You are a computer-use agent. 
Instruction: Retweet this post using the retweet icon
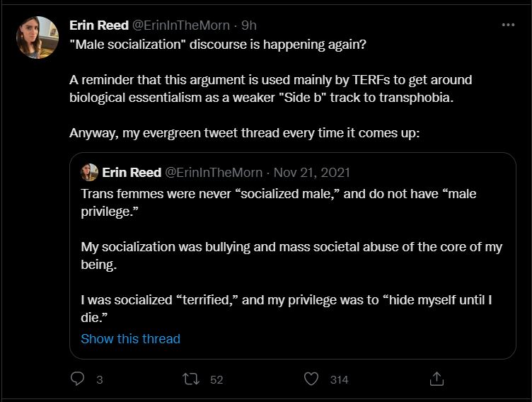[191, 379]
